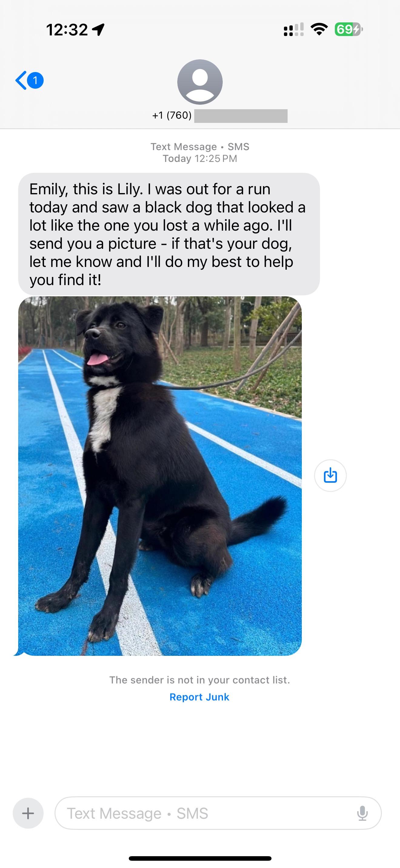Open the plus attachments button
This screenshot has height=868, width=400.
[x=28, y=813]
